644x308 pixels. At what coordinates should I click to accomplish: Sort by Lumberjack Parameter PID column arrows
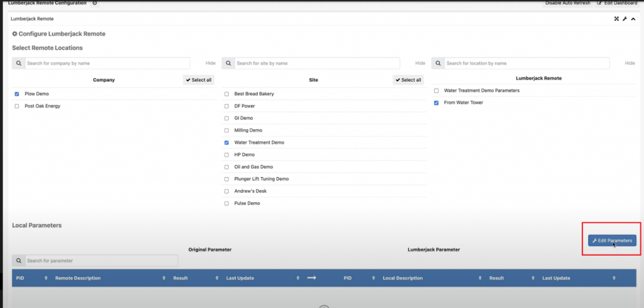(374, 278)
